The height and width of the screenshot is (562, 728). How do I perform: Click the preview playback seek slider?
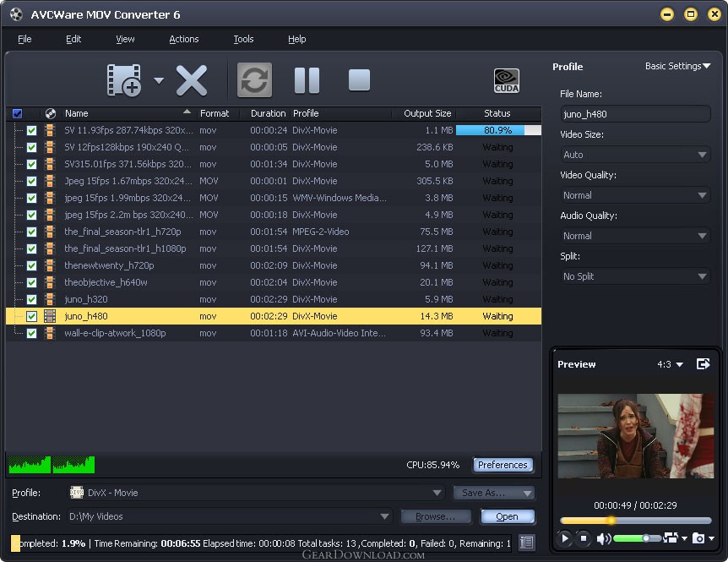click(x=635, y=521)
